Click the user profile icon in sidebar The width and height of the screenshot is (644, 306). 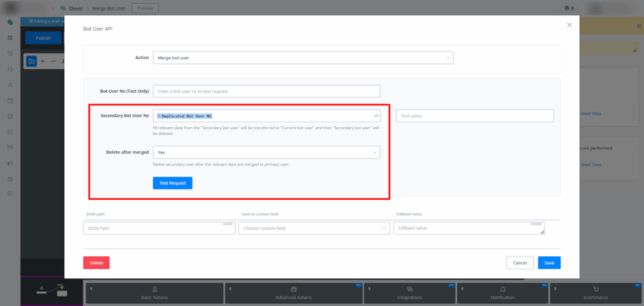pyautogui.click(x=10, y=84)
